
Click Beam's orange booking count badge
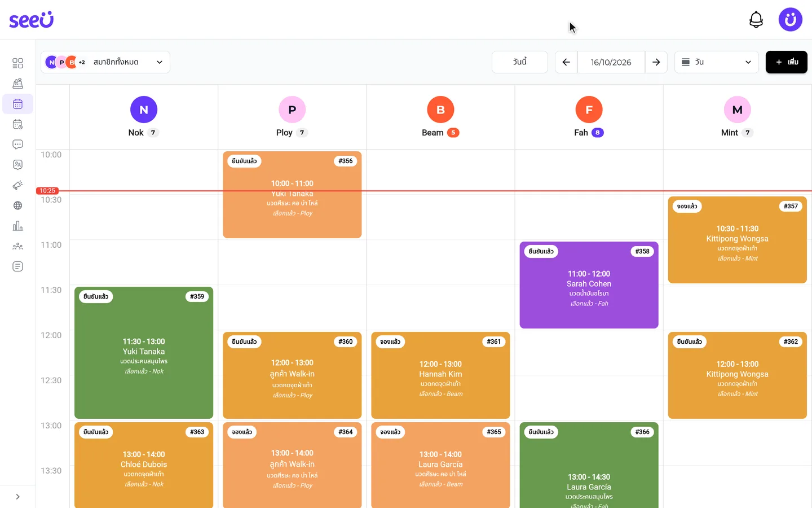point(453,133)
